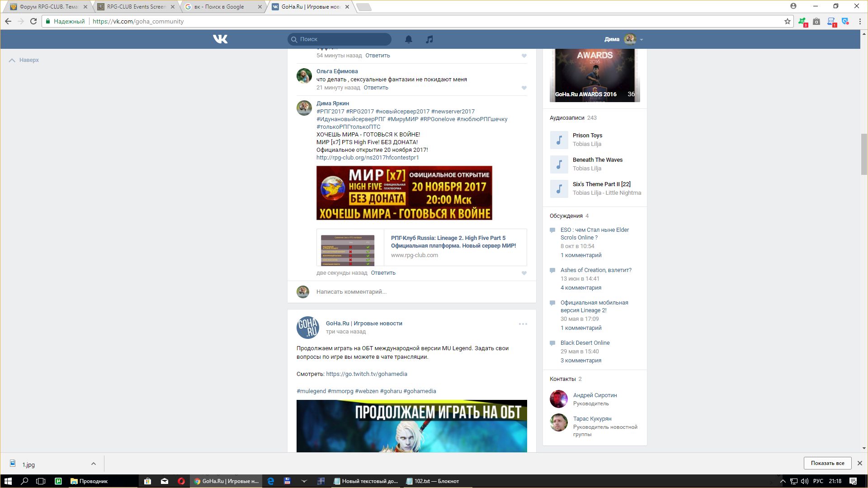Open the VK music note icon

(x=429, y=39)
